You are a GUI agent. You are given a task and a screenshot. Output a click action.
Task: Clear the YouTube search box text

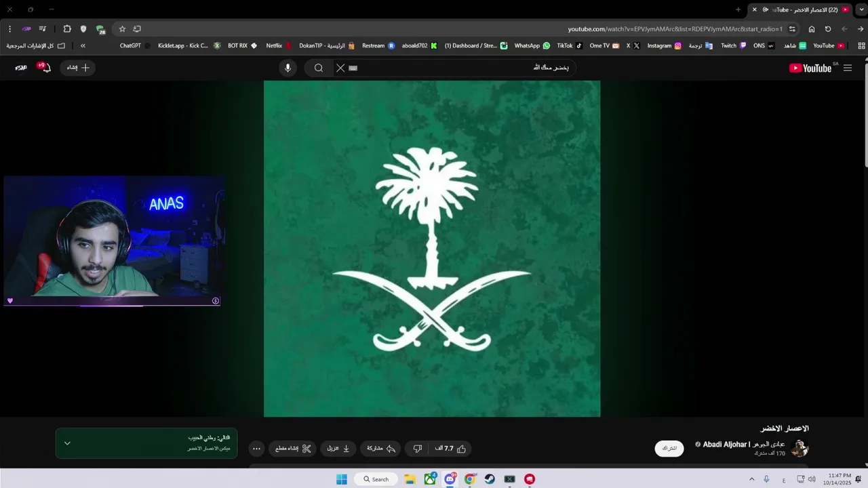click(340, 68)
